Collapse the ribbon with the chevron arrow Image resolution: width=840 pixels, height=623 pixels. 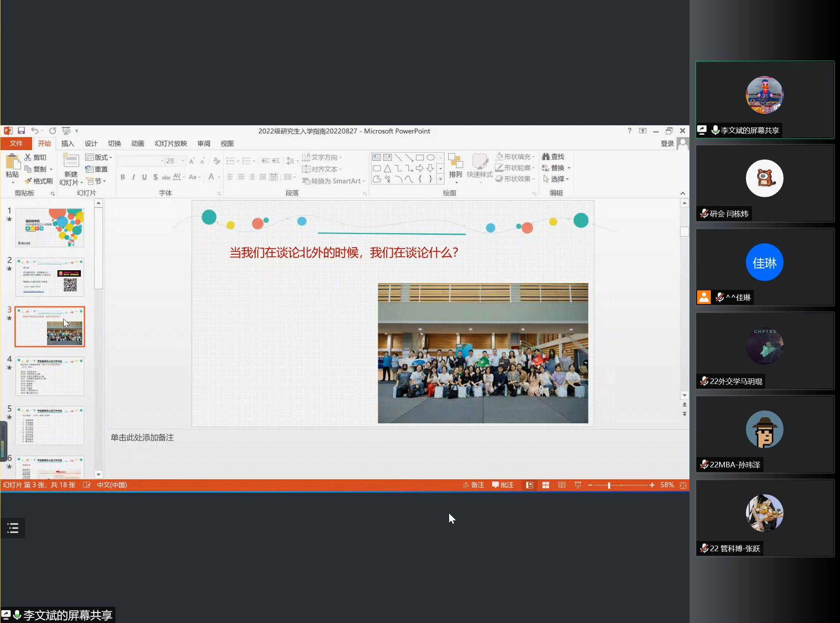tap(683, 193)
